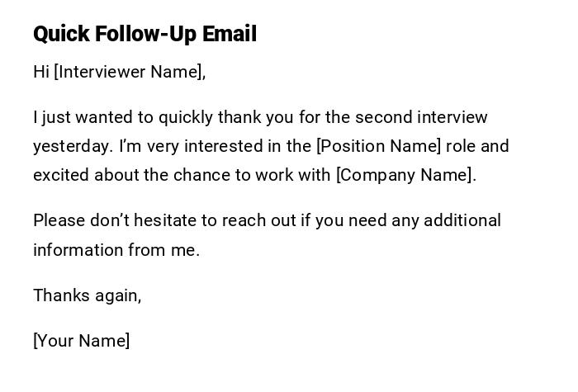Click the word "Please" starting second paragraph
The width and height of the screenshot is (578, 392).
point(58,220)
